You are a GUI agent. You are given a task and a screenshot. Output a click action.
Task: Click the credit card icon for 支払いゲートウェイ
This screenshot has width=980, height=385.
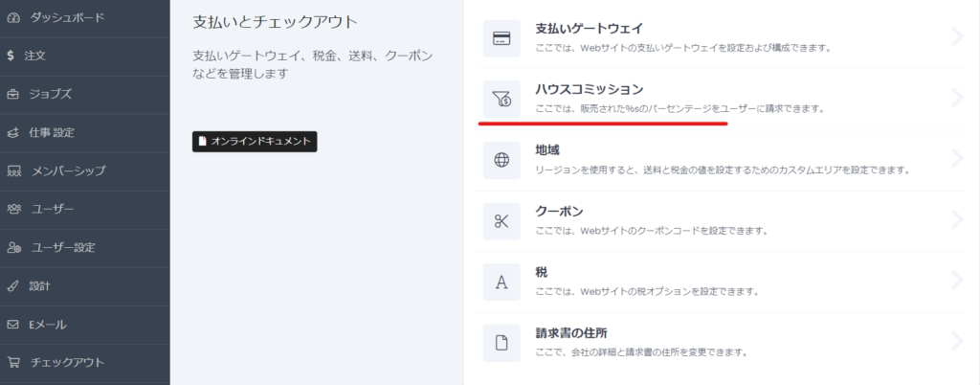501,38
